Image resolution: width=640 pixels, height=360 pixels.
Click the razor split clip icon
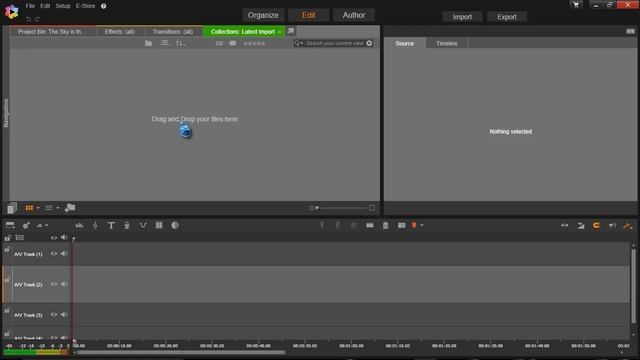click(369, 225)
